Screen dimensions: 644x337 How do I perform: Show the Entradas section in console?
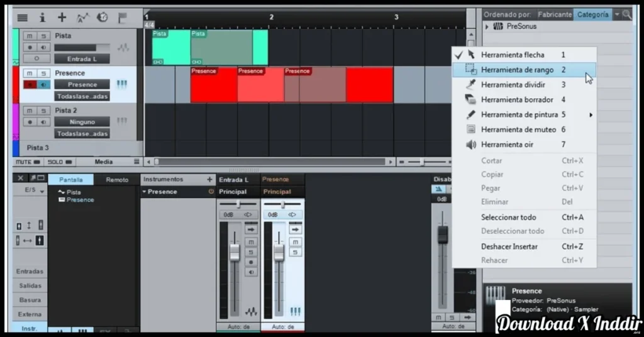[30, 272]
